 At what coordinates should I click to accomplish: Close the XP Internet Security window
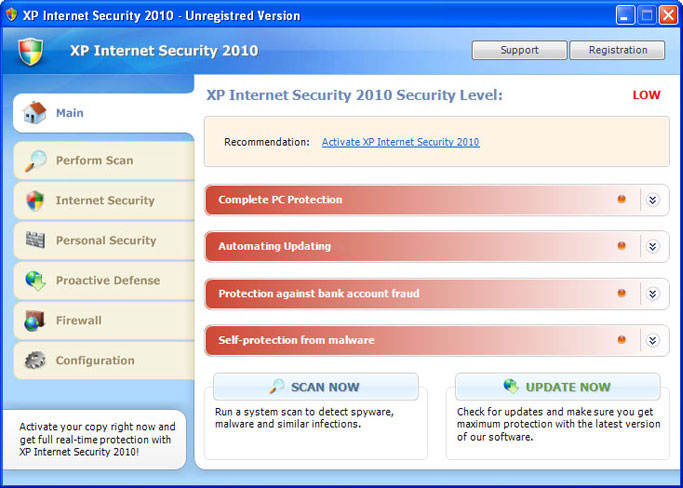click(668, 16)
